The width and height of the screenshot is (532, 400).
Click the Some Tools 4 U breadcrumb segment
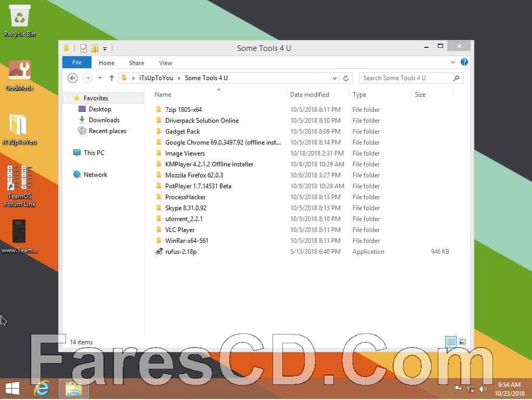[206, 78]
